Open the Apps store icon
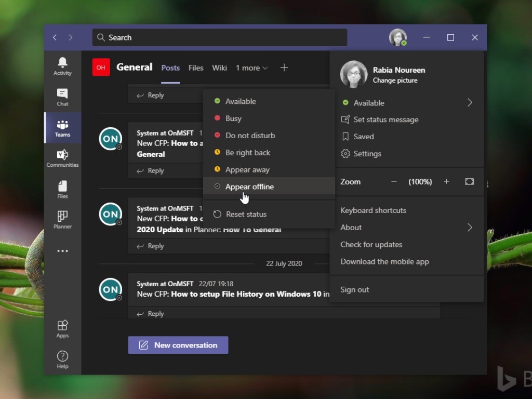This screenshot has height=399, width=532. click(x=62, y=328)
